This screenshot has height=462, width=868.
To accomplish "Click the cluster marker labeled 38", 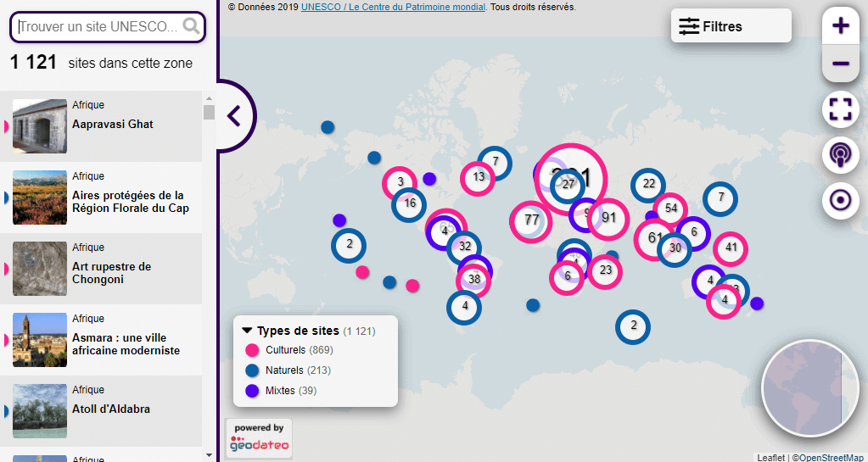I will click(x=473, y=281).
